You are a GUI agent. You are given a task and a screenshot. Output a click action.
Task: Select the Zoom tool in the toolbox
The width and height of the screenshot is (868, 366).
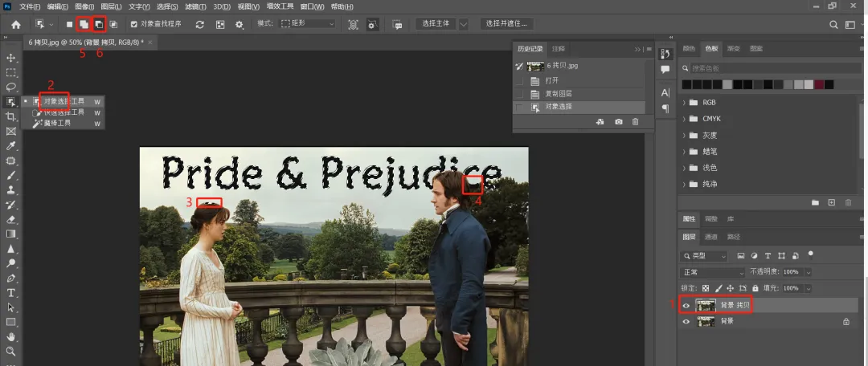point(10,351)
